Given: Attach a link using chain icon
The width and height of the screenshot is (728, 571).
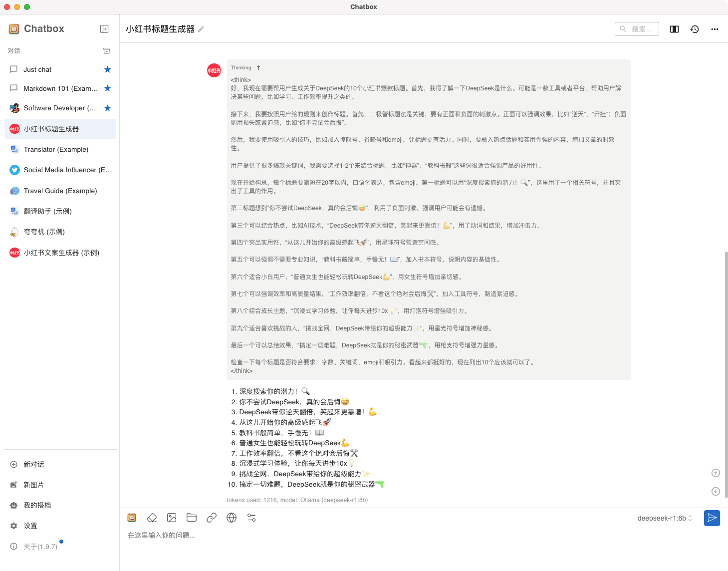Looking at the screenshot, I should point(212,518).
